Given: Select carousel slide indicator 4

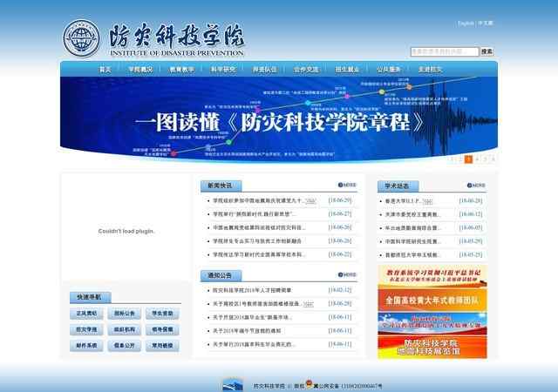Looking at the screenshot, I should [477, 159].
